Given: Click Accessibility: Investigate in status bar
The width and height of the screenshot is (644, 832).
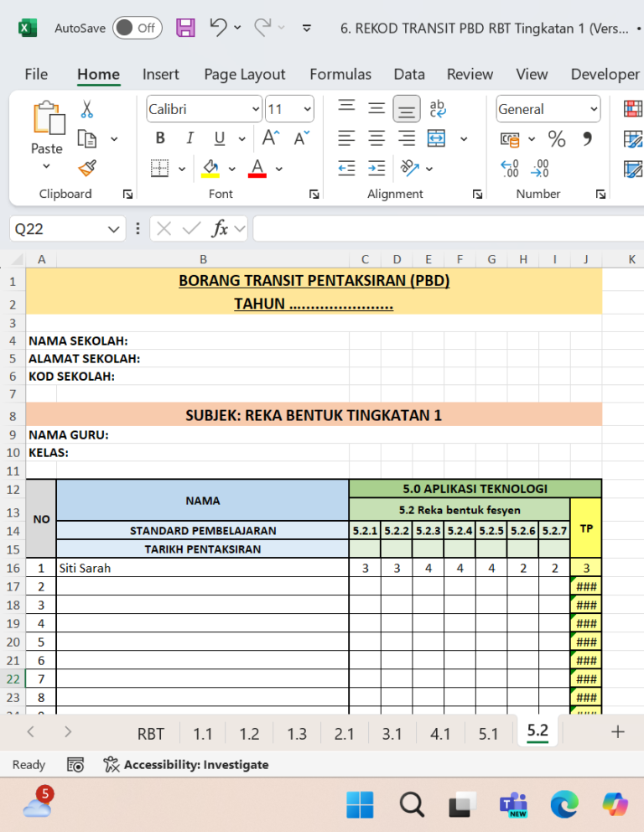Looking at the screenshot, I should coord(186,765).
